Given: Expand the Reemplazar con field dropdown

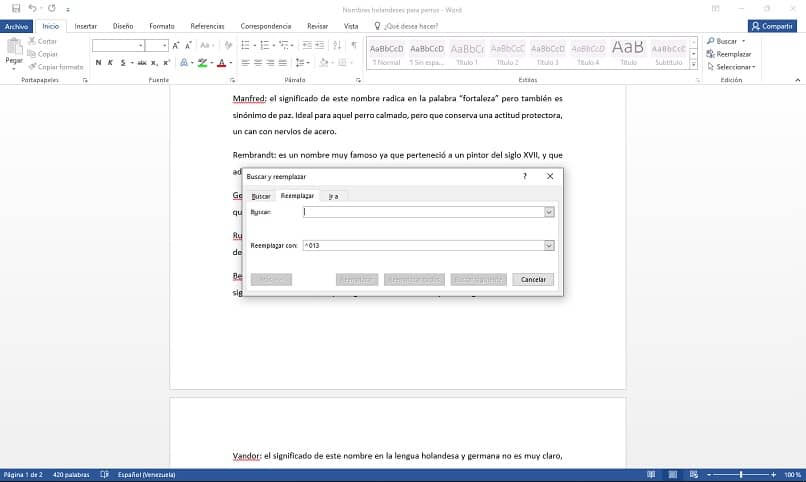Looking at the screenshot, I should point(549,246).
